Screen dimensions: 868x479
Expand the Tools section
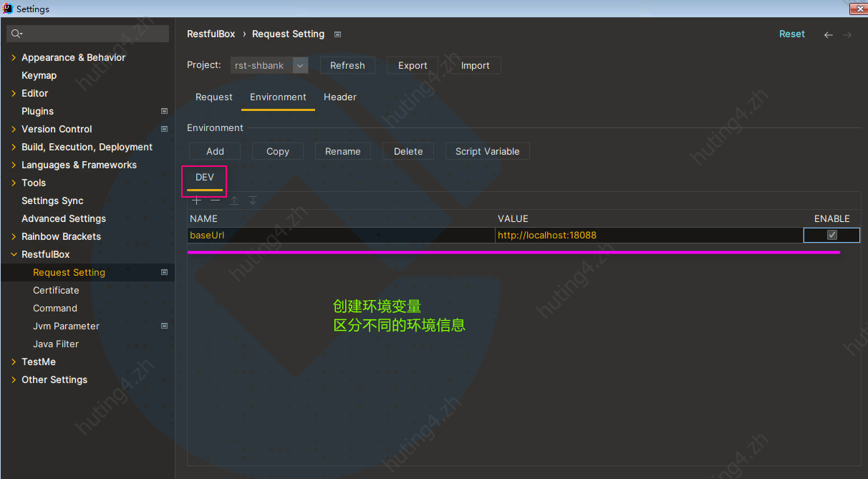point(14,183)
